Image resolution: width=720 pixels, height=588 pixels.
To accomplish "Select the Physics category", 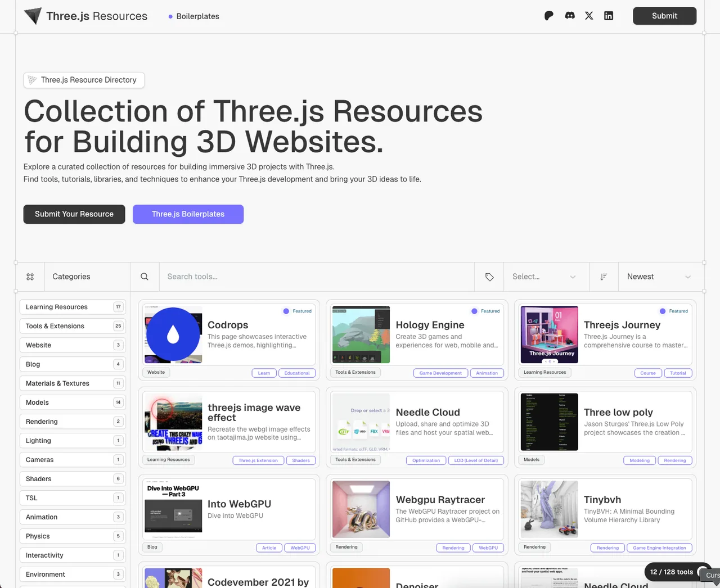I will [73, 536].
